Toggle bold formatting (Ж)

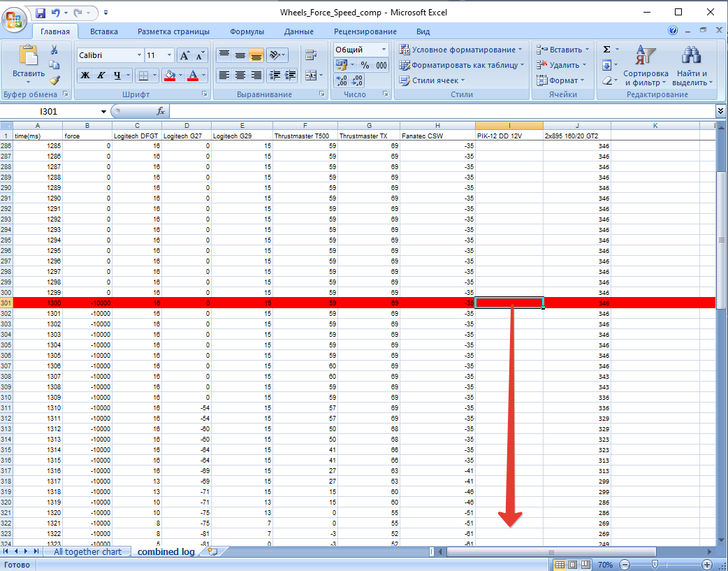(x=85, y=75)
